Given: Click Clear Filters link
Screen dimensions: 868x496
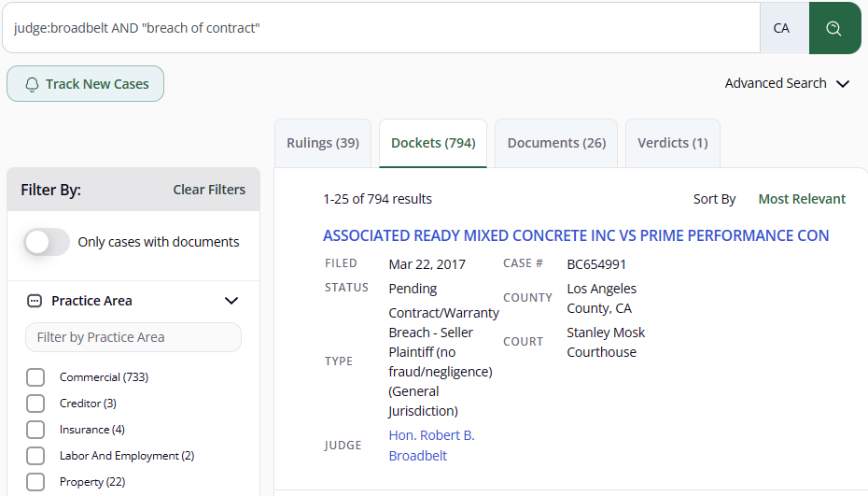Looking at the screenshot, I should tap(209, 190).
